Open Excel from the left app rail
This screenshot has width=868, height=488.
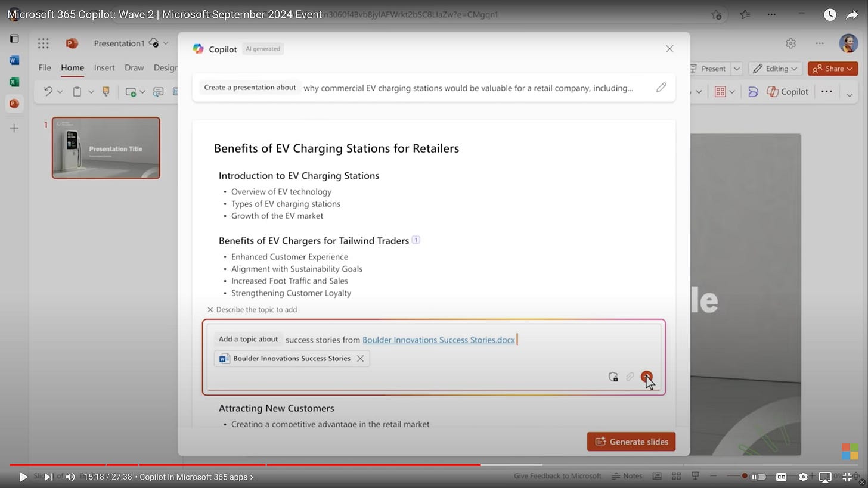coord(14,82)
